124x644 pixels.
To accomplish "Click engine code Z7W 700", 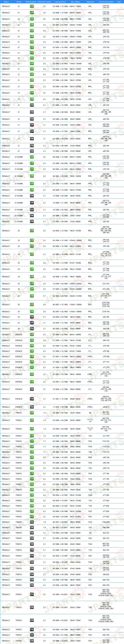I will (106, 312).
